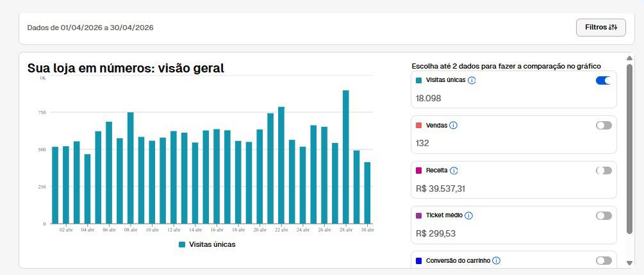Click the red Vendas color square
644x275 pixels.
[419, 126]
